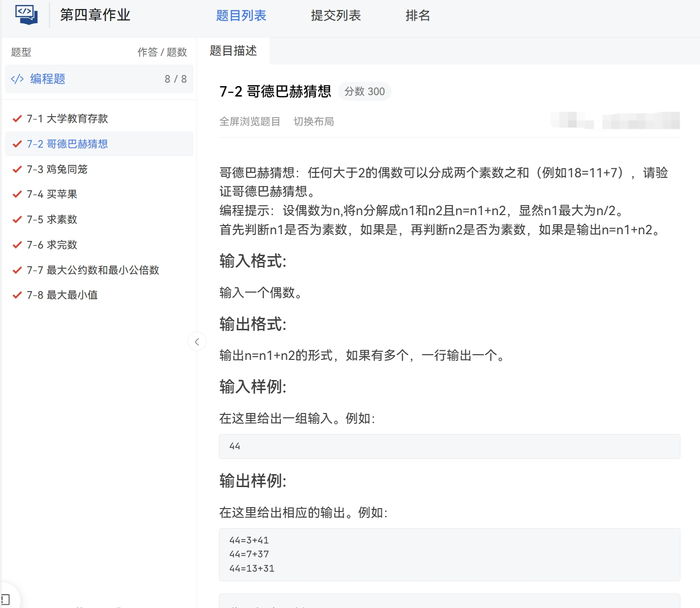Collapse the sidebar with the chevron arrow

(197, 341)
